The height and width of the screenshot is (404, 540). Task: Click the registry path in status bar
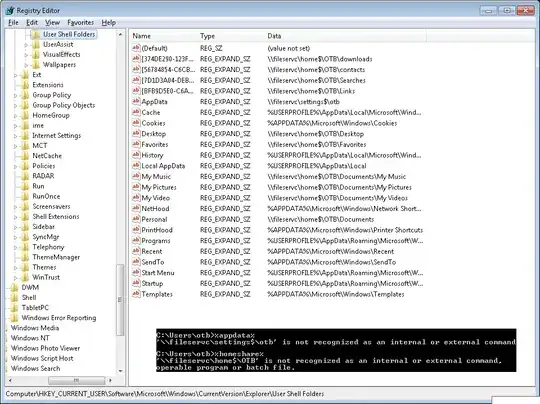[165, 394]
